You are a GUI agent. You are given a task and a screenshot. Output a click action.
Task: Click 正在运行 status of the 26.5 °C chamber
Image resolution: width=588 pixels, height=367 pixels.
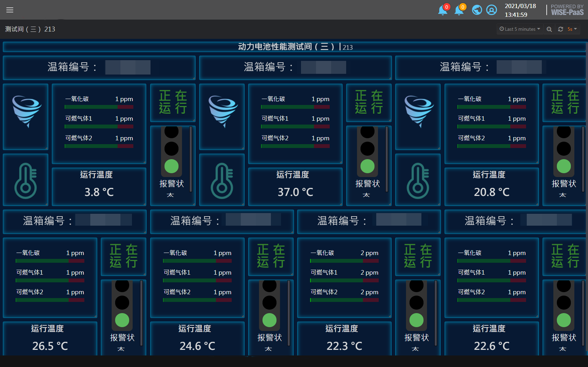124,256
